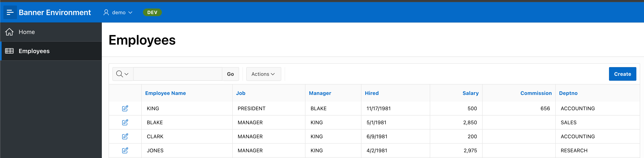
Task: Edit the JONES row via pencil icon
Action: [125, 150]
